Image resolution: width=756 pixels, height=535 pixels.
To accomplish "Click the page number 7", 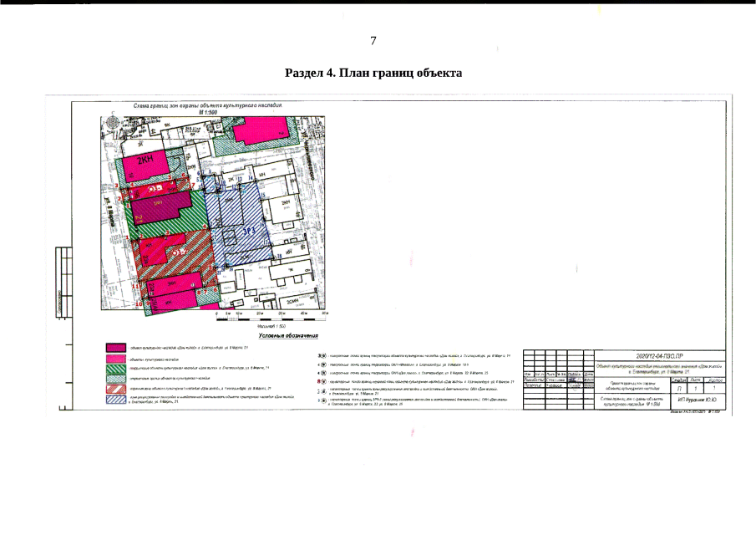I will (373, 40).
